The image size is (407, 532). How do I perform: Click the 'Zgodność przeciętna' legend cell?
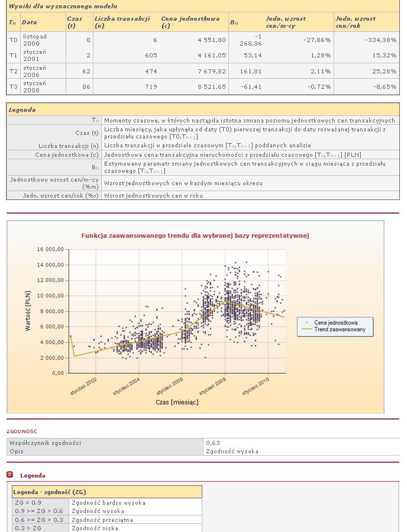(102, 520)
